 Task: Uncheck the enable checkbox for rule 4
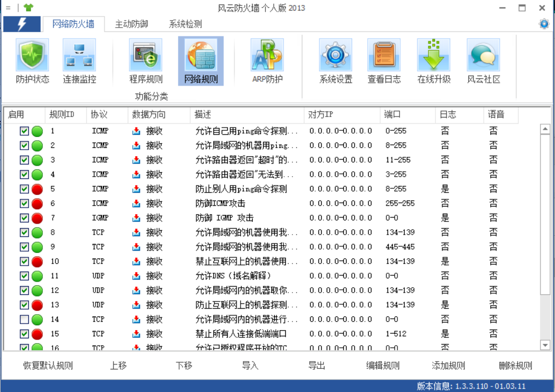(24, 174)
